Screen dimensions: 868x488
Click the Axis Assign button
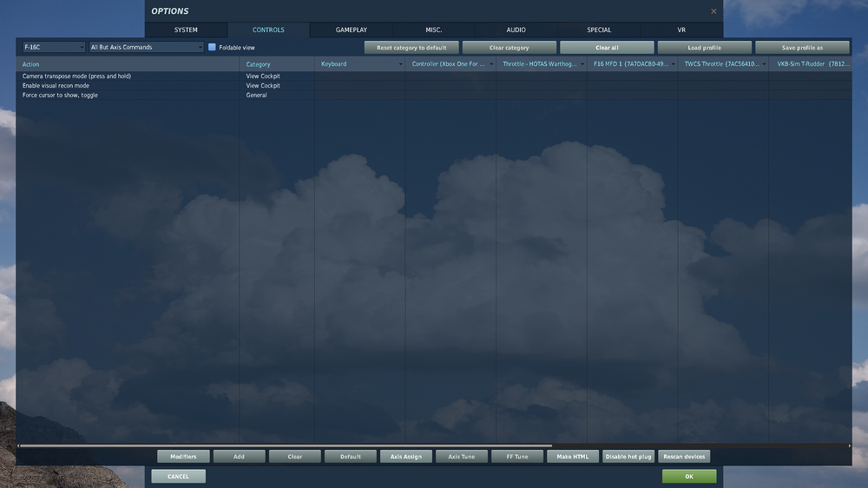tap(405, 457)
